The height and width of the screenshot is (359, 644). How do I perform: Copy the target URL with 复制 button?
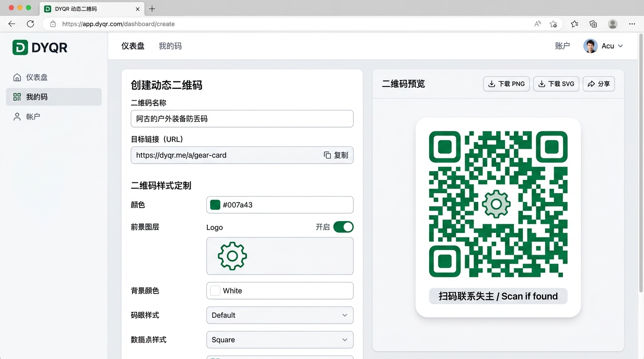click(336, 155)
